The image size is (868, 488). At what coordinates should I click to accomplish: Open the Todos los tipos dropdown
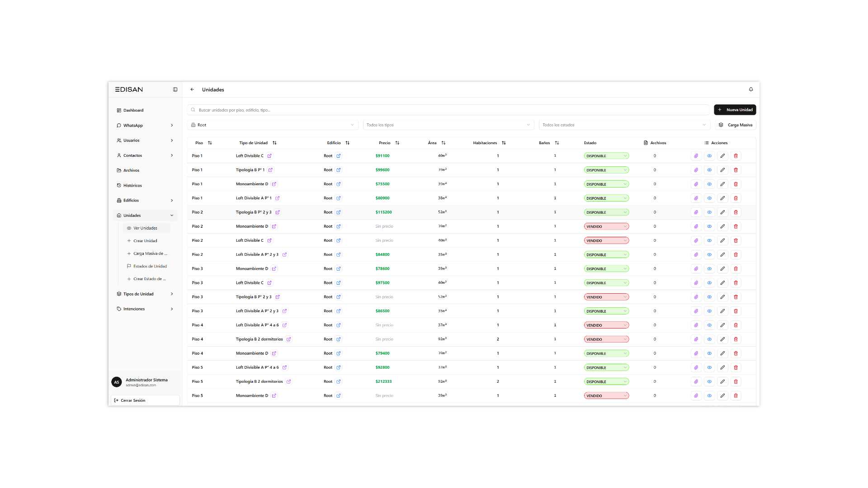click(448, 125)
